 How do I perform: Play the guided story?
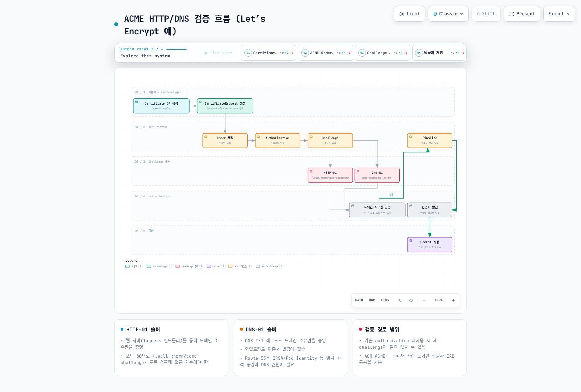(218, 53)
